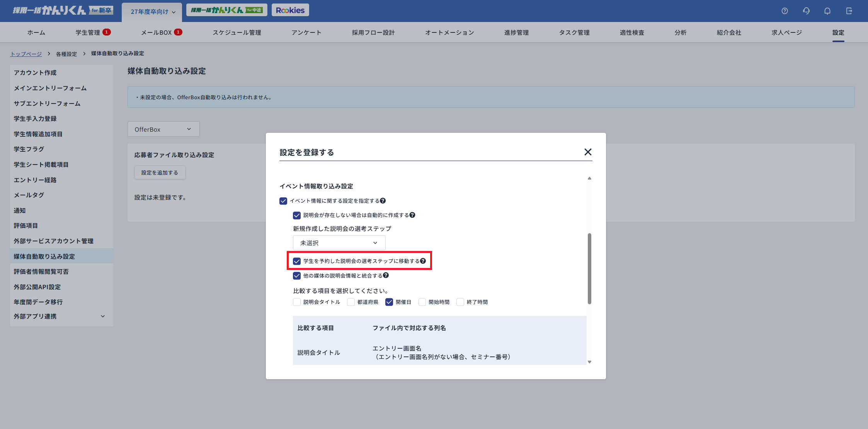Close the 設定を登録する dialog with X

pyautogui.click(x=588, y=152)
